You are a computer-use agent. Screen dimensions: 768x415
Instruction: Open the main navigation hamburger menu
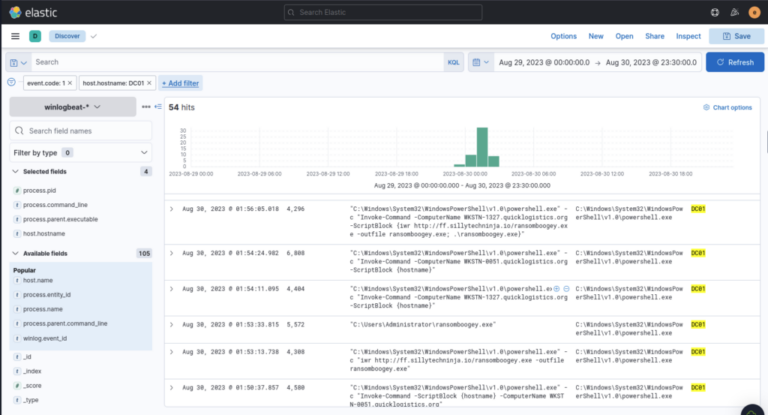coord(15,36)
